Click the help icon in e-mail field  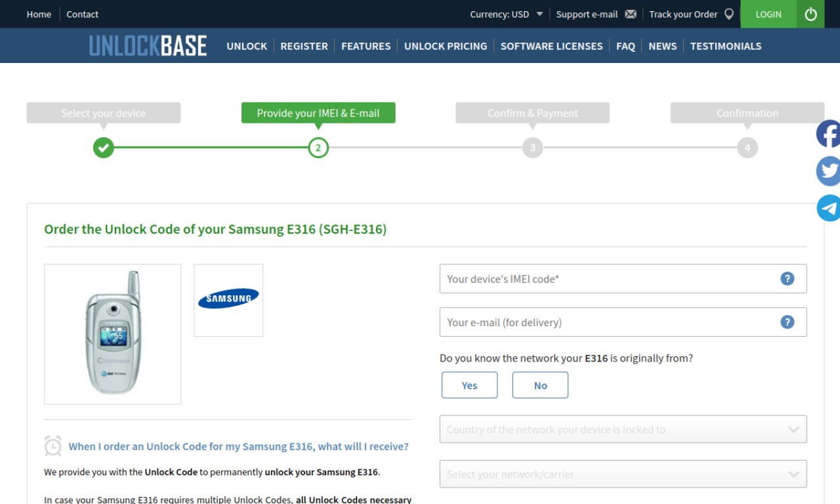click(787, 322)
